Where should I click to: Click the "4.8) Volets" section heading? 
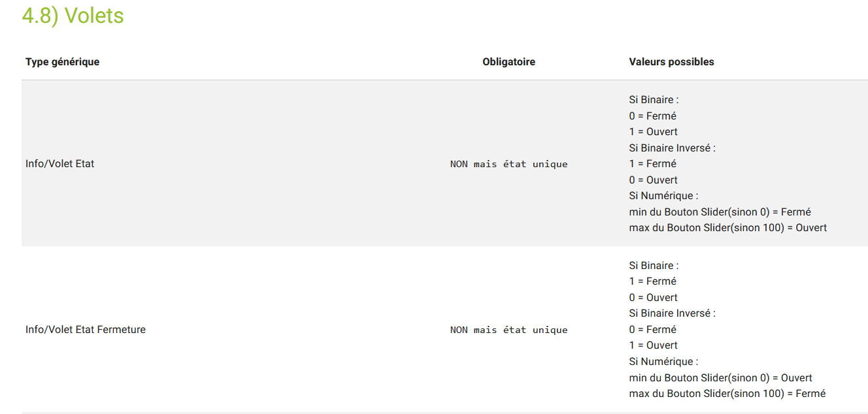coord(73,16)
